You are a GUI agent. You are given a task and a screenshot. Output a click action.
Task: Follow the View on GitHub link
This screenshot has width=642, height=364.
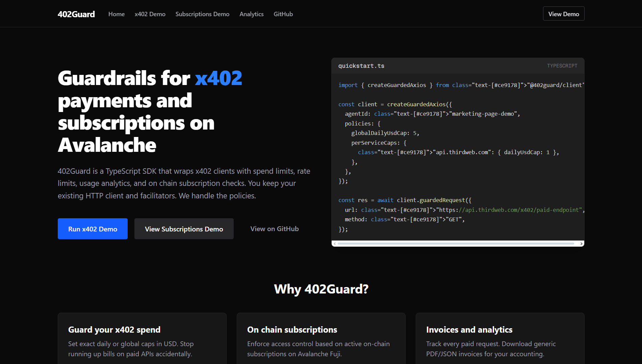tap(274, 229)
